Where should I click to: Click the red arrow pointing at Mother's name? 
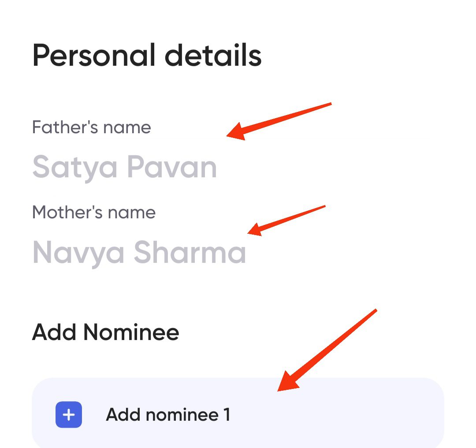coord(286,220)
